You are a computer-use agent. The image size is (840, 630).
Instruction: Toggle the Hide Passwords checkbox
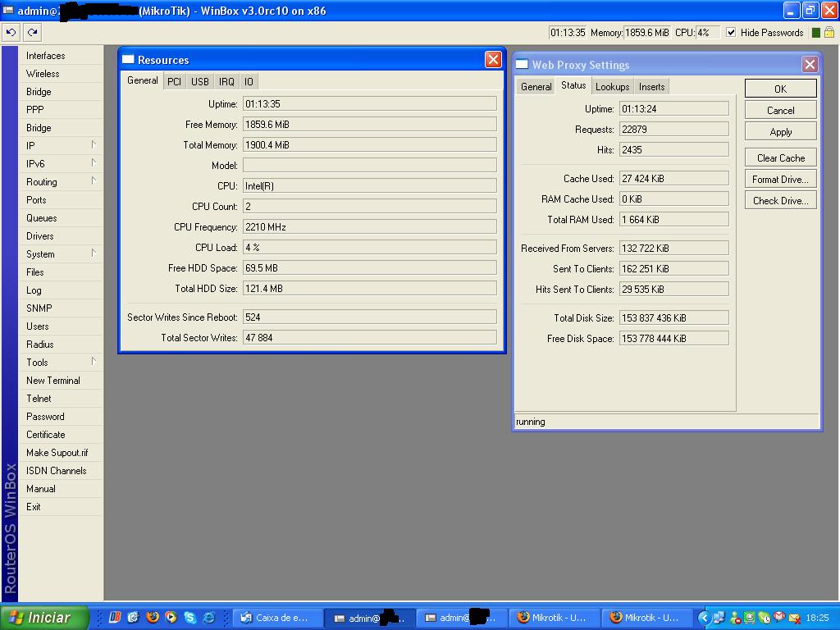(x=731, y=32)
